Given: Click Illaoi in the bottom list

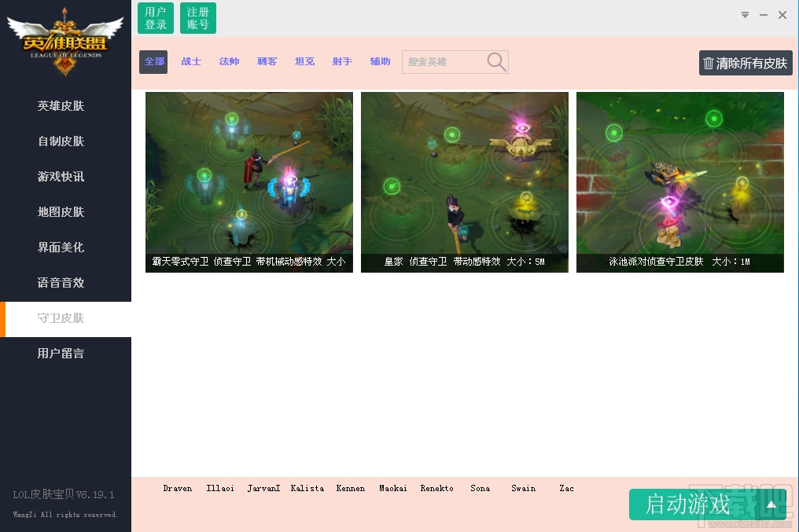Looking at the screenshot, I should tap(220, 488).
